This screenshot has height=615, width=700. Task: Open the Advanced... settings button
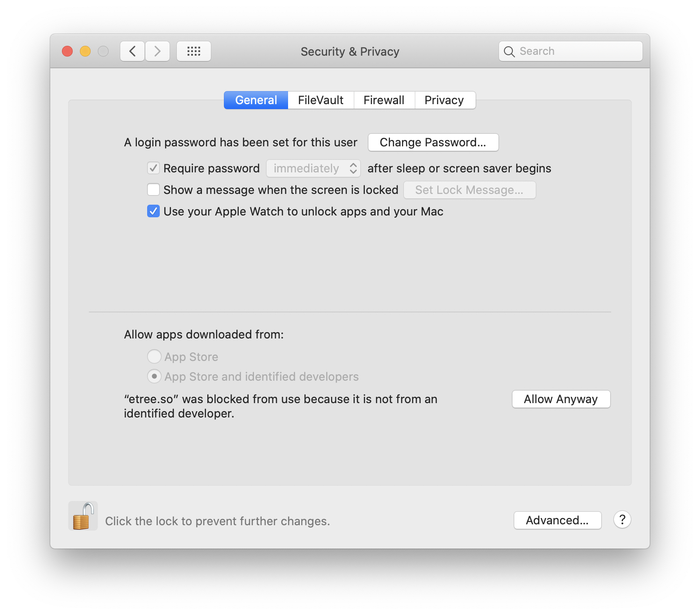pos(557,520)
